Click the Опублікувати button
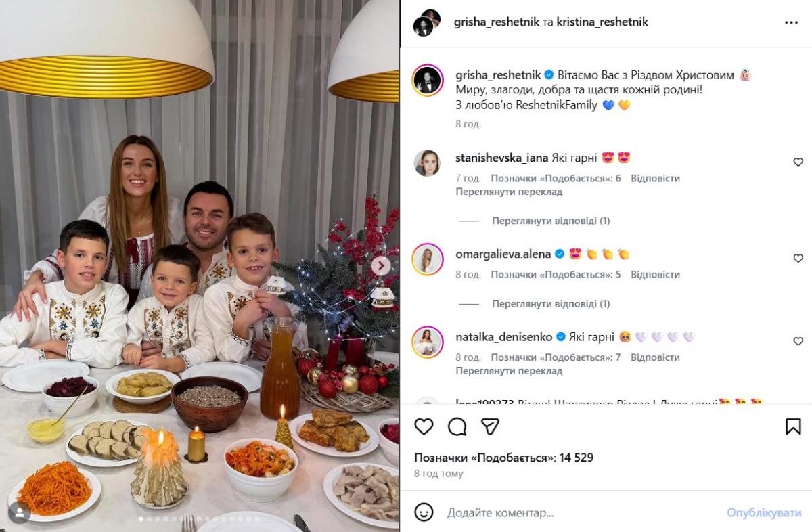The image size is (812, 532). tap(764, 513)
